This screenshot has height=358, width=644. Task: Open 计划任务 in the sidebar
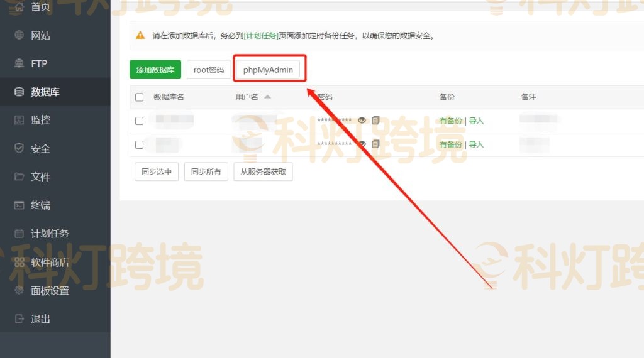pos(55,234)
